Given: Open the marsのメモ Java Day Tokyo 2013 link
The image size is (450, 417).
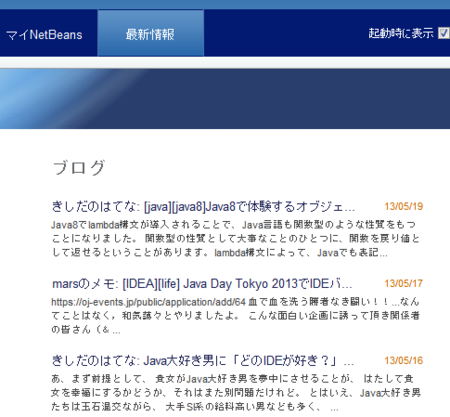Looking at the screenshot, I should 202,284.
